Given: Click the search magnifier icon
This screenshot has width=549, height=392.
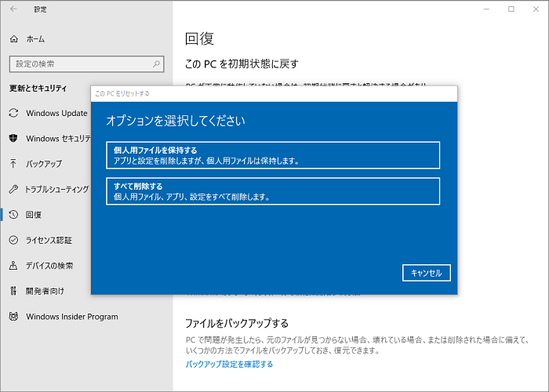Looking at the screenshot, I should [156, 64].
